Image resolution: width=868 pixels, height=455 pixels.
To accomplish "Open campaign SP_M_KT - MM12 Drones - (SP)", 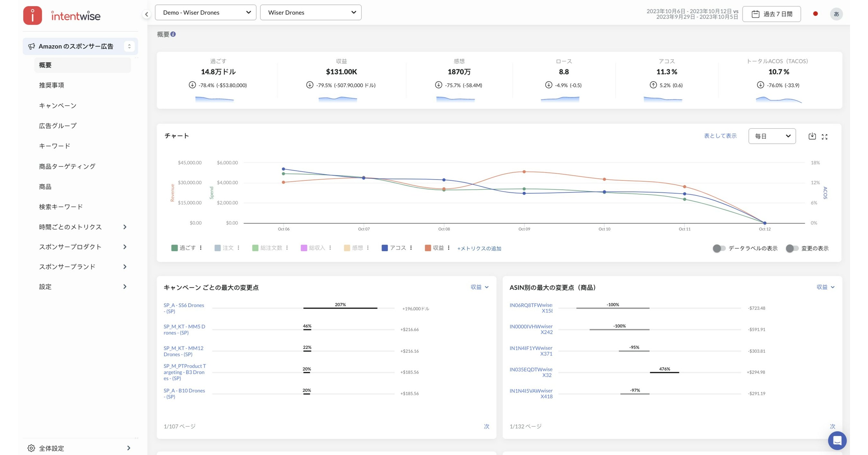I will click(x=184, y=351).
